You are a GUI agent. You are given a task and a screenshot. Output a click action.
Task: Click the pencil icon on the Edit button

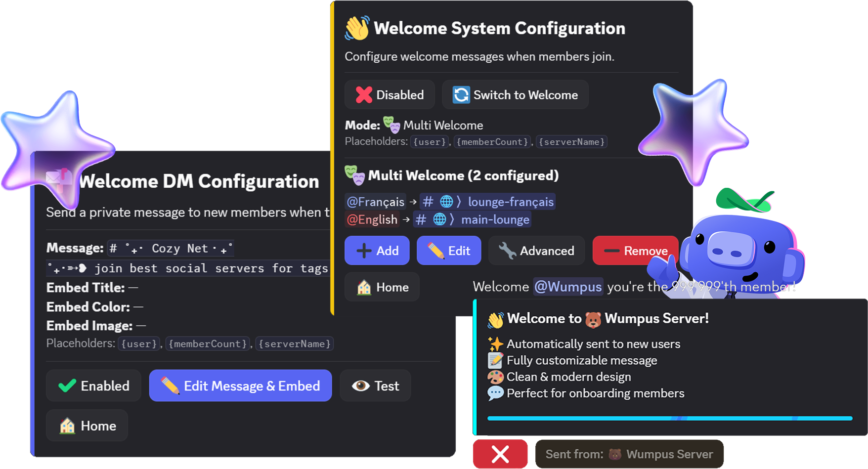pos(436,251)
